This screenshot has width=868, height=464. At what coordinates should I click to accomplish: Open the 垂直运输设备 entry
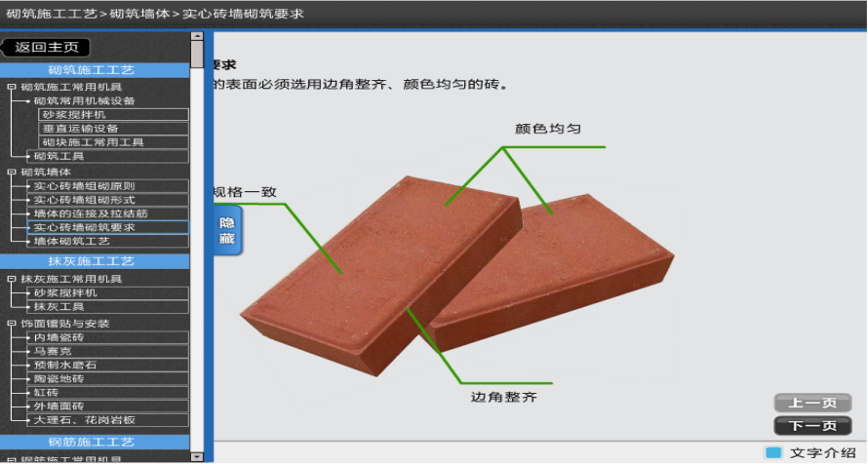click(x=113, y=129)
